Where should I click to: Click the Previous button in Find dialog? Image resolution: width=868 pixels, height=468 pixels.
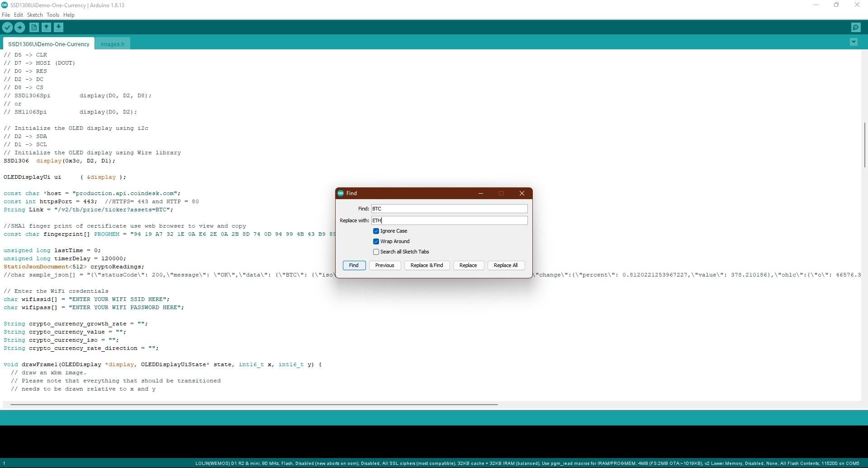pyautogui.click(x=384, y=265)
